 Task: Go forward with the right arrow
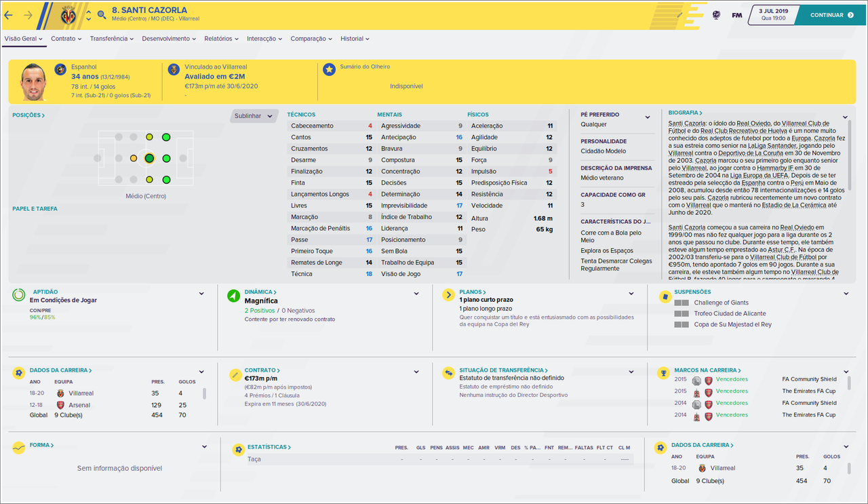point(28,15)
